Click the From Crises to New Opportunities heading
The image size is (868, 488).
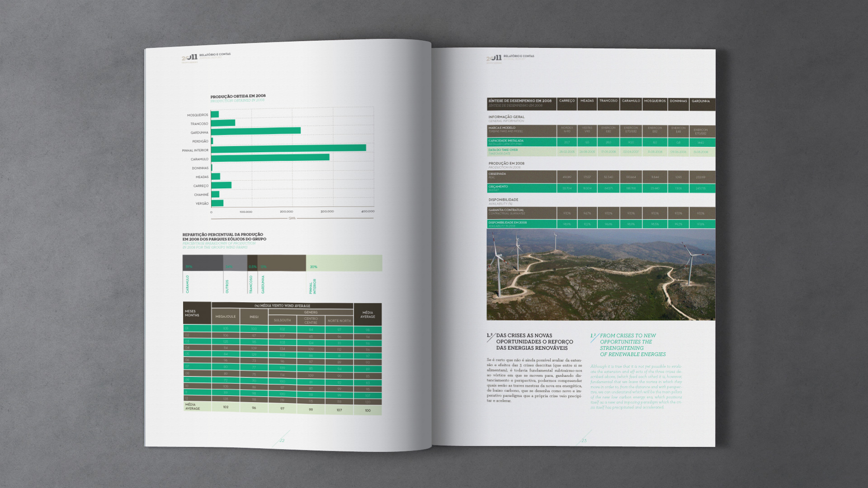[632, 345]
